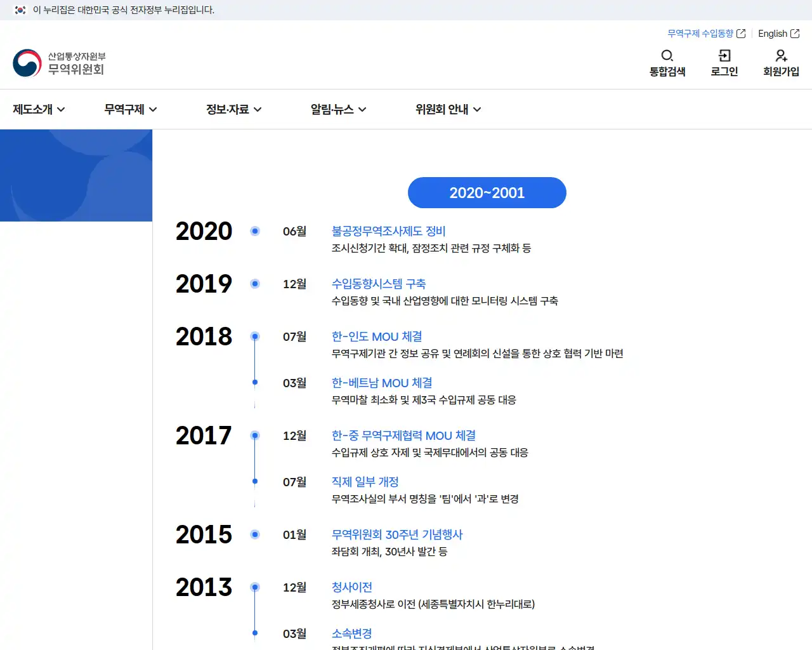Click the 2013 03월 timeline dot
This screenshot has width=812, height=650.
click(x=255, y=633)
